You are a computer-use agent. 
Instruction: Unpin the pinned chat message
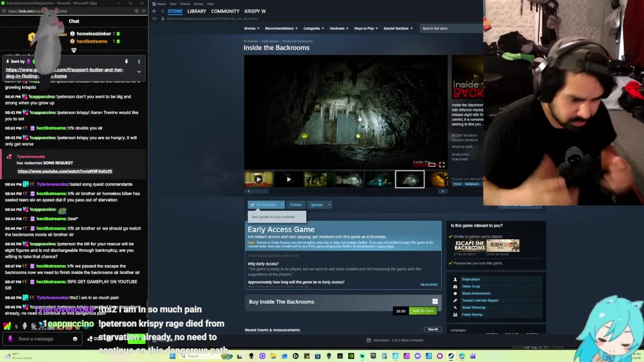[x=126, y=62]
